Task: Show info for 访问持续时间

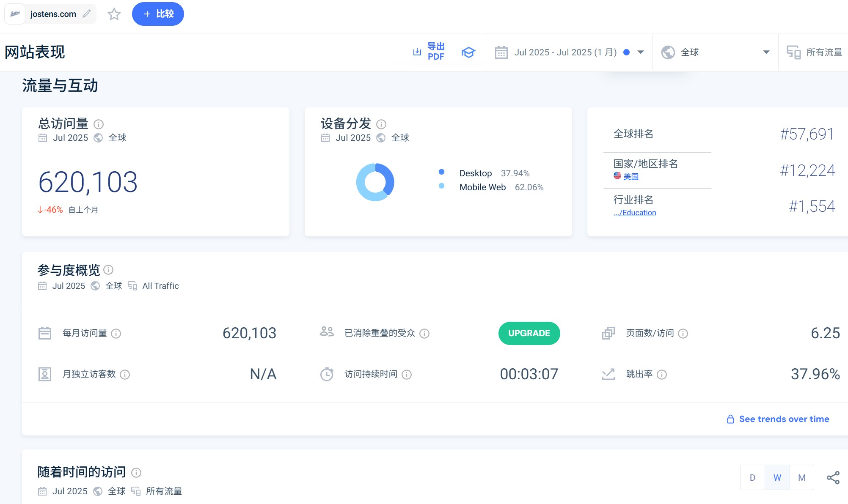Action: pos(407,375)
